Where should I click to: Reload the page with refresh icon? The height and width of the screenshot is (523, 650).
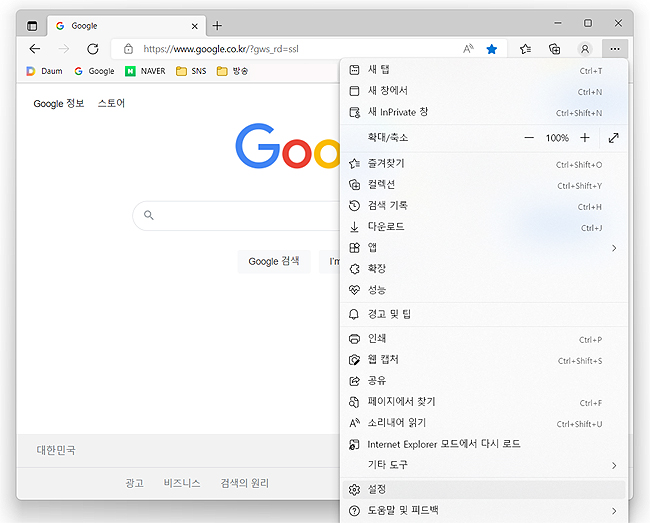coord(92,49)
